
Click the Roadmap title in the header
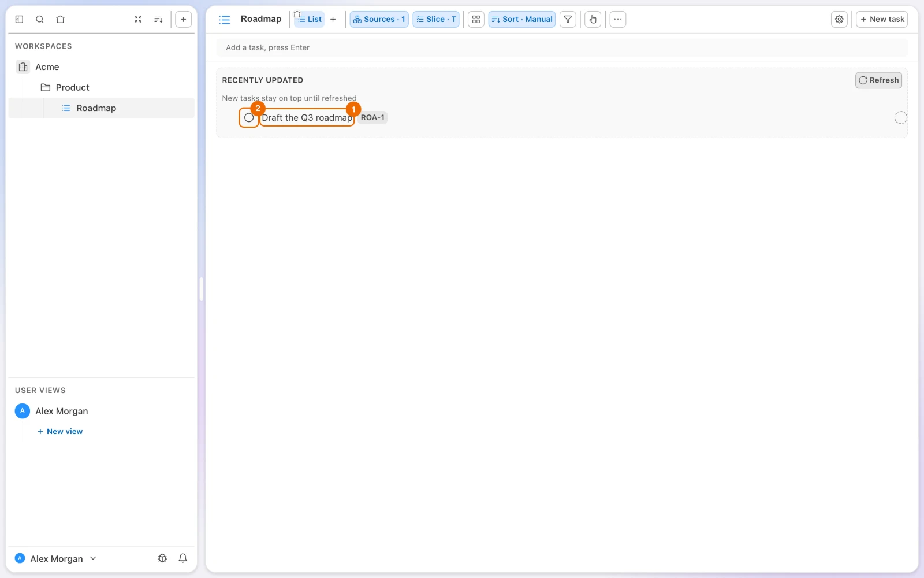pos(261,19)
